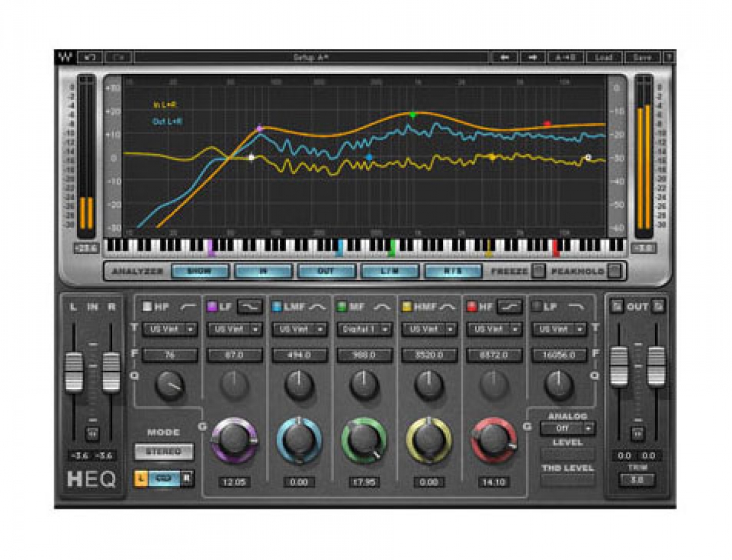
Task: Toggle the LP band on/off
Action: point(536,307)
